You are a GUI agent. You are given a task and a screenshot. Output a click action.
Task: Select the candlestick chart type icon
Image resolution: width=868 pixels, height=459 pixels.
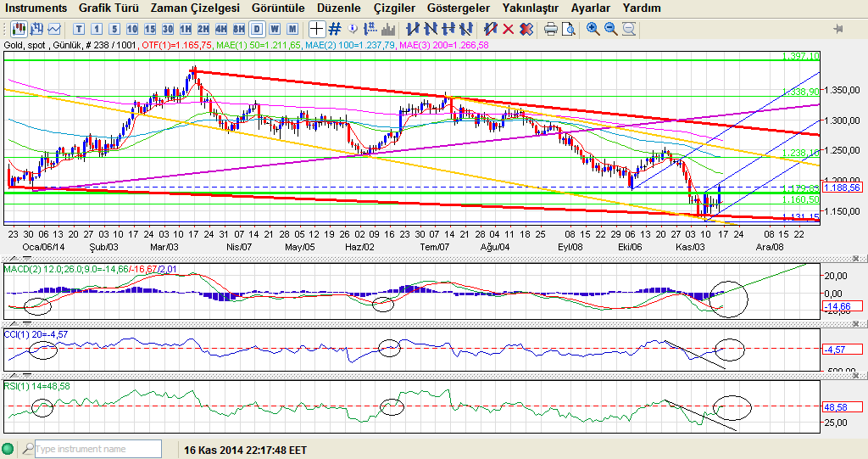click(x=19, y=28)
